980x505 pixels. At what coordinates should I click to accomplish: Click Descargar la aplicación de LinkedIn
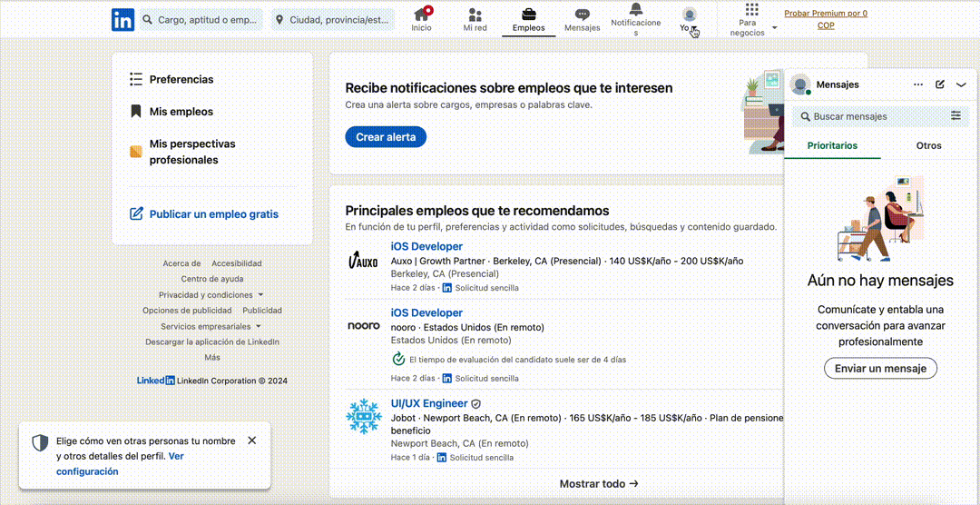(x=212, y=342)
